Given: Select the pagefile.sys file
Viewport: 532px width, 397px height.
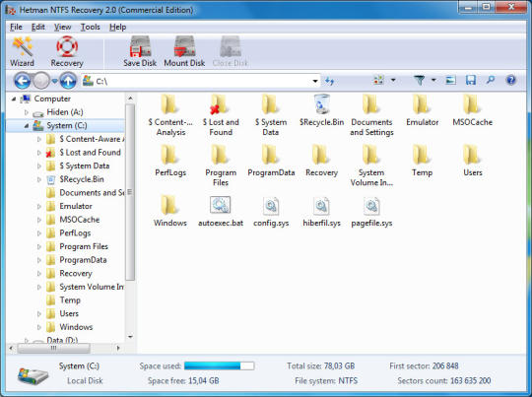Looking at the screenshot, I should click(371, 211).
